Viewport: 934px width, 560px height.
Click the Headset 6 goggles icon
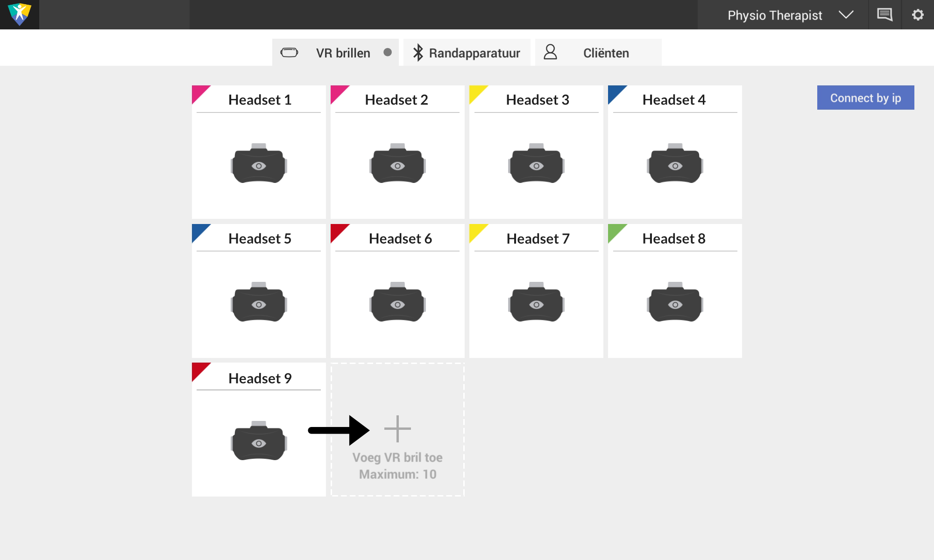pyautogui.click(x=397, y=303)
